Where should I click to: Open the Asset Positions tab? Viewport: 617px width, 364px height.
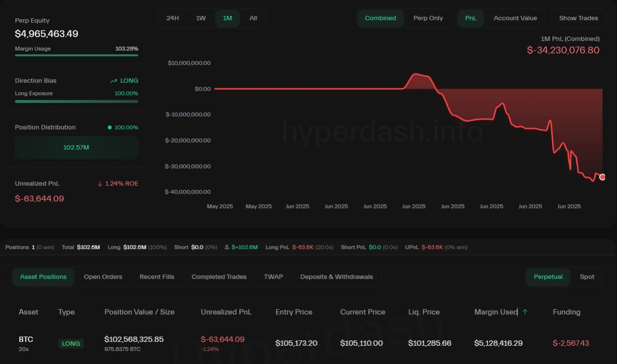[x=43, y=277]
